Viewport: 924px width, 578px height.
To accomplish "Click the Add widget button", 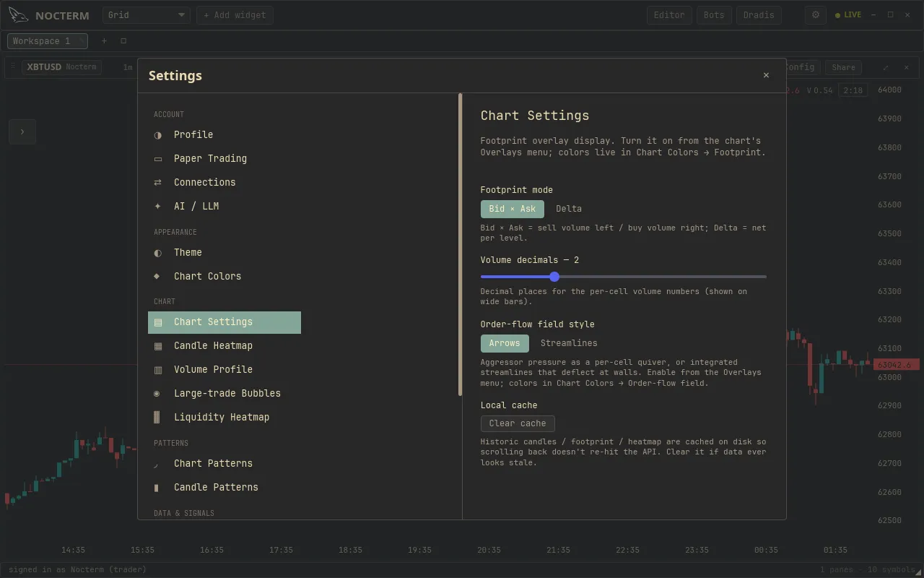I will click(235, 15).
